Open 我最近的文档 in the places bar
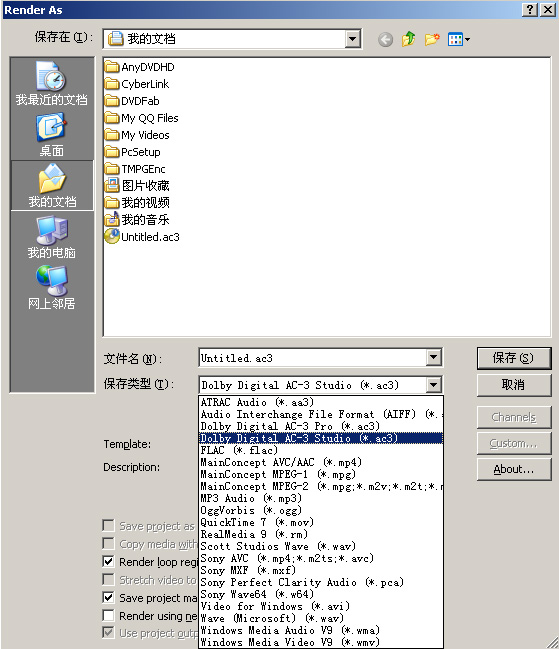The width and height of the screenshot is (559, 649). click(x=52, y=83)
